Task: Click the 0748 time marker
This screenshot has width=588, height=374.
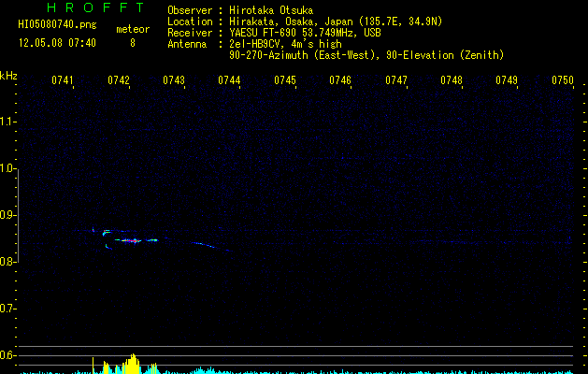Action: 452,80
